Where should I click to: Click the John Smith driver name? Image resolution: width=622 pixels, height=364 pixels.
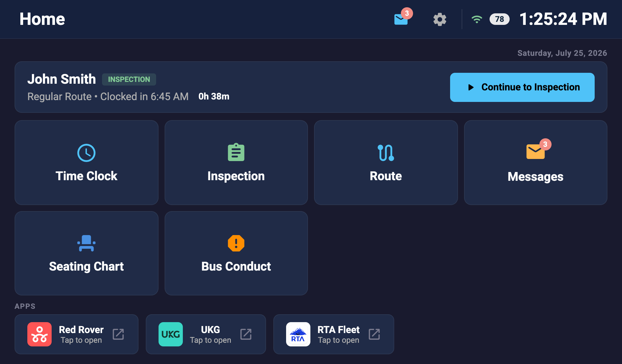pos(62,79)
